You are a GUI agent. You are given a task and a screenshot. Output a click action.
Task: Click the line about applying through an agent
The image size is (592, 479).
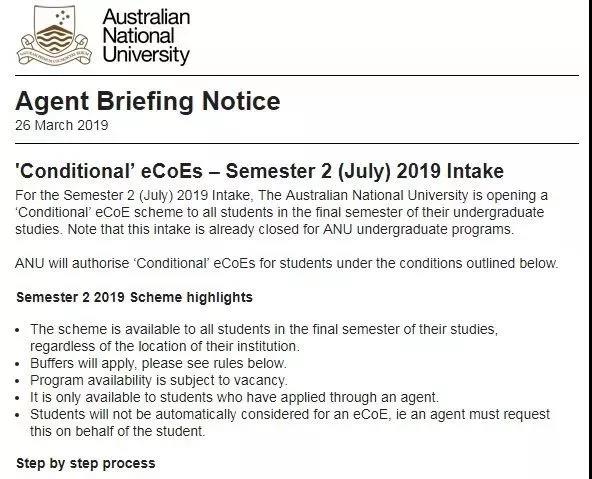click(x=234, y=397)
